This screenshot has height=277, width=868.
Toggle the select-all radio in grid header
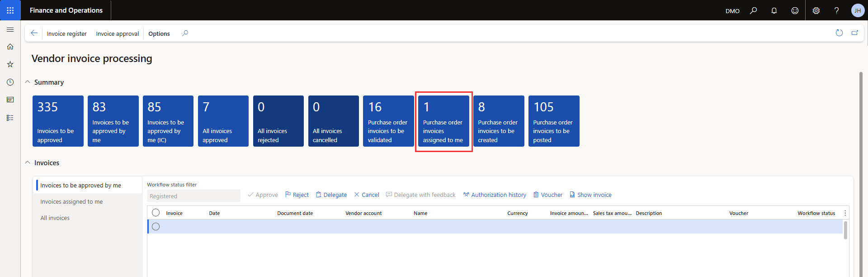(156, 213)
